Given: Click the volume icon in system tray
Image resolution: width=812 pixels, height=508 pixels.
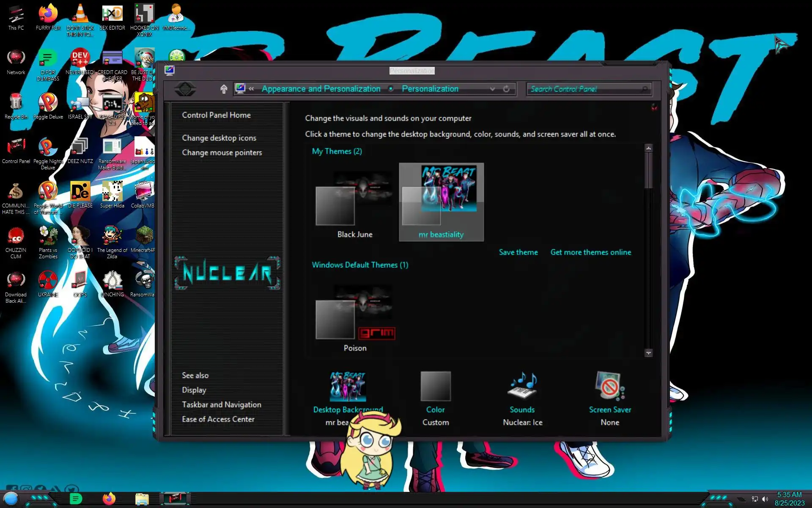Looking at the screenshot, I should 765,499.
